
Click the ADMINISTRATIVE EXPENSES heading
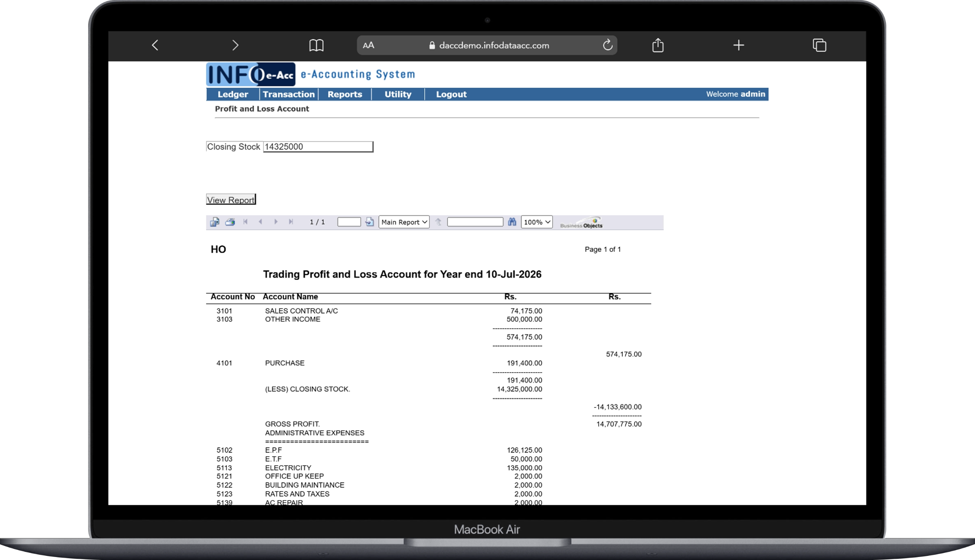pos(315,433)
